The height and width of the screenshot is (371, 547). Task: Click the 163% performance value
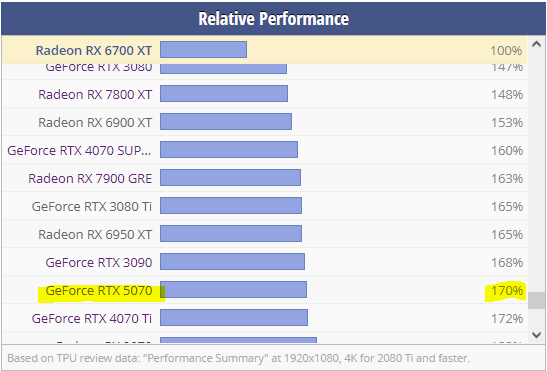coord(507,179)
